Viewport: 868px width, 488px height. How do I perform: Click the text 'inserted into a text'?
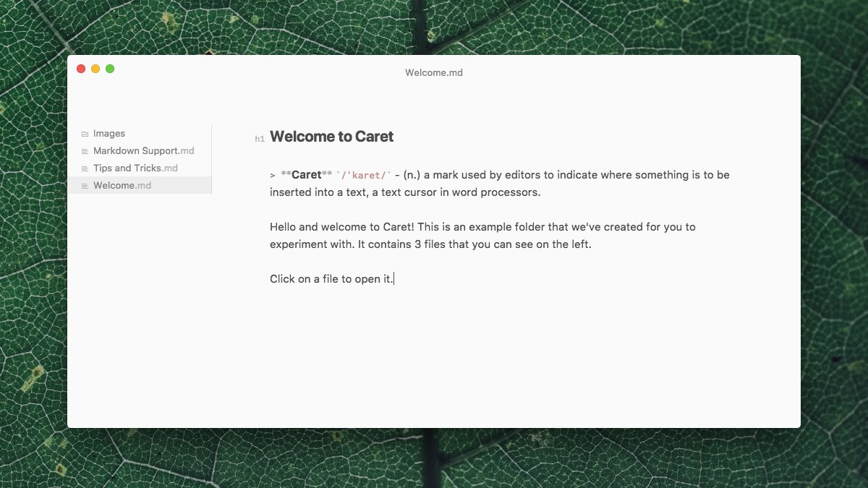pyautogui.click(x=319, y=192)
